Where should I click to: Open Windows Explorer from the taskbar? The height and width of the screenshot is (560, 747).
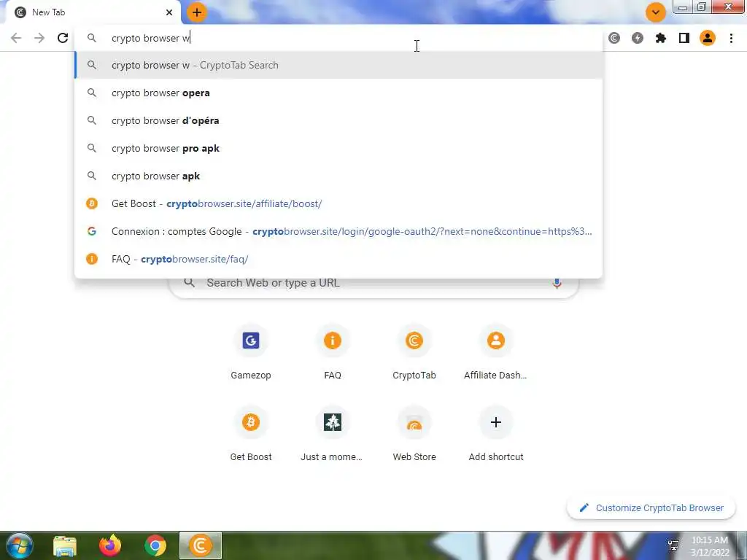pos(65,545)
